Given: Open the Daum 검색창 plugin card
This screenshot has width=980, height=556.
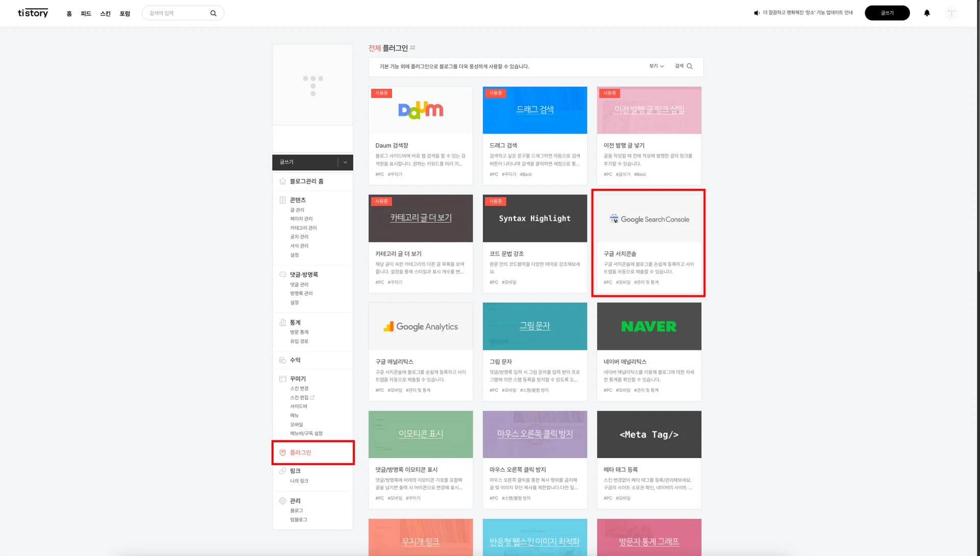Looking at the screenshot, I should pos(421,136).
